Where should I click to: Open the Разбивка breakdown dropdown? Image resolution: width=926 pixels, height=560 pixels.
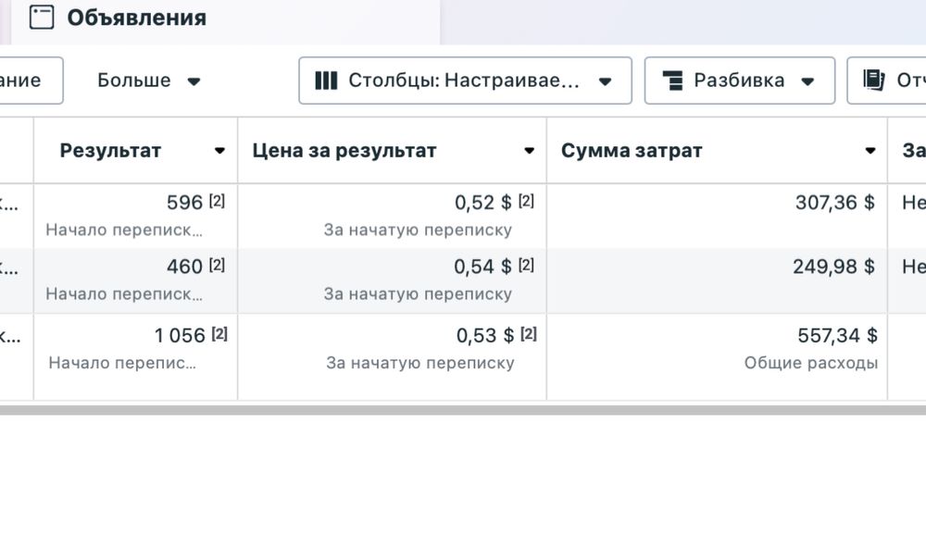(x=739, y=81)
